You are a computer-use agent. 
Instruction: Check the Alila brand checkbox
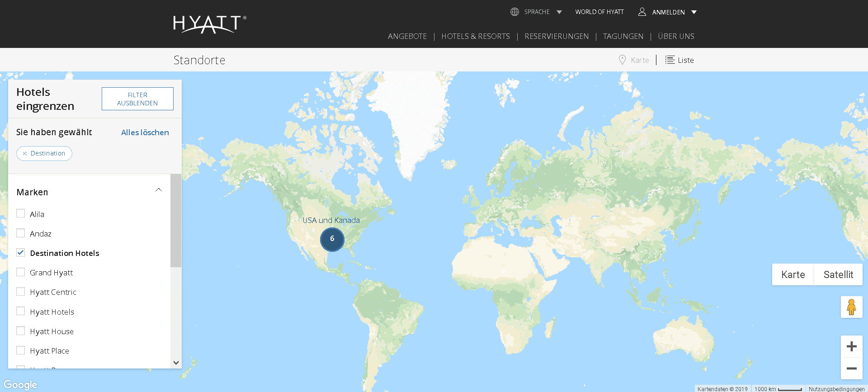tap(20, 213)
